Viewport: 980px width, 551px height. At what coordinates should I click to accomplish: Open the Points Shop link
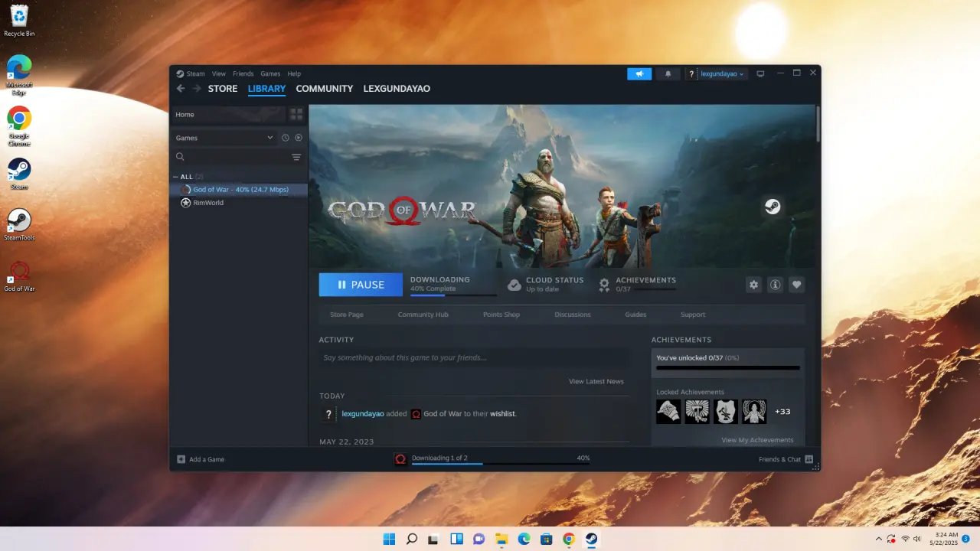tap(501, 315)
